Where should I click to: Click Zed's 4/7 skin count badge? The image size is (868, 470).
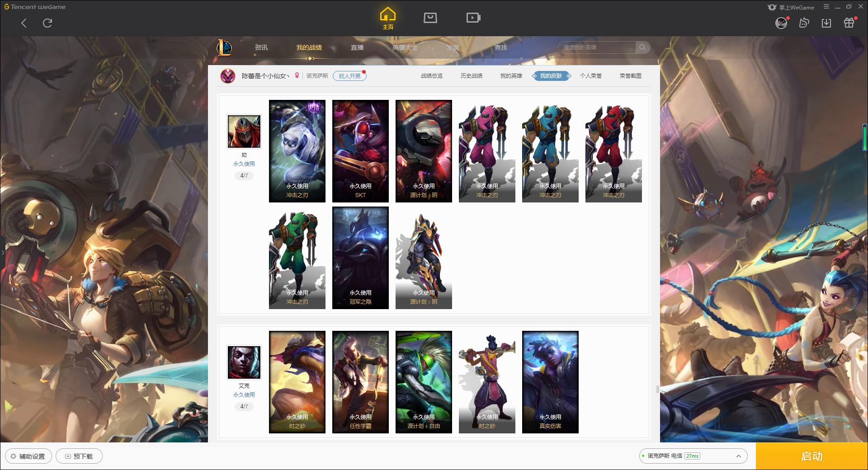pyautogui.click(x=244, y=175)
